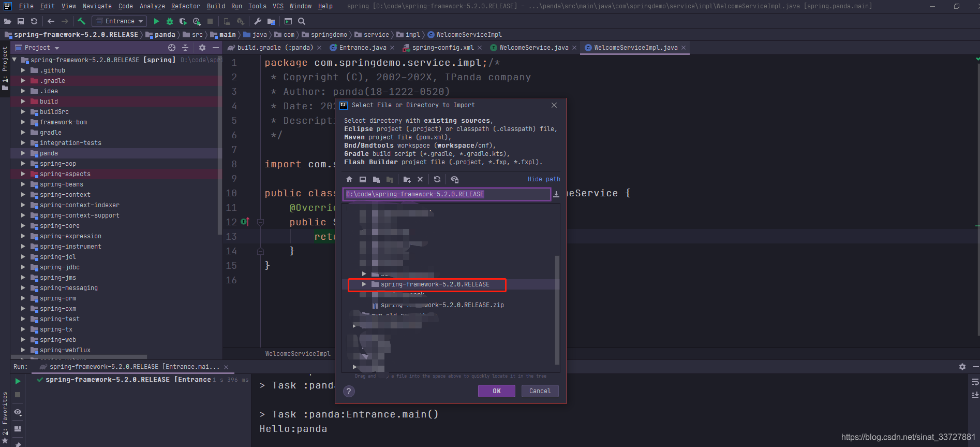The image size is (980, 447).
Task: Click the Build project hammer icon
Action: click(81, 21)
